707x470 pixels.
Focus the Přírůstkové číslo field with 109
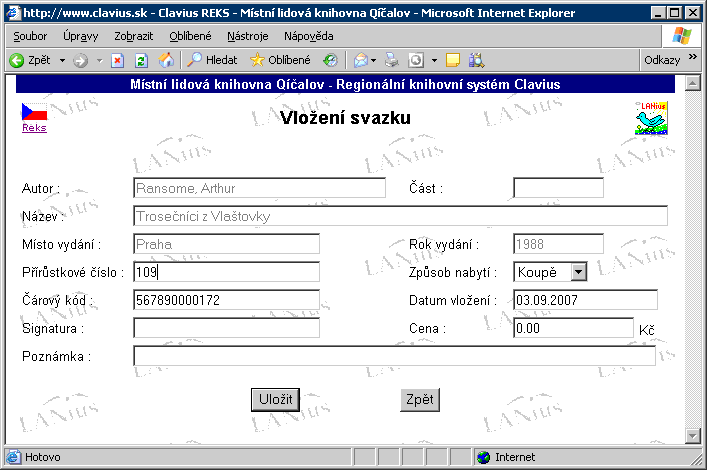pos(226,272)
